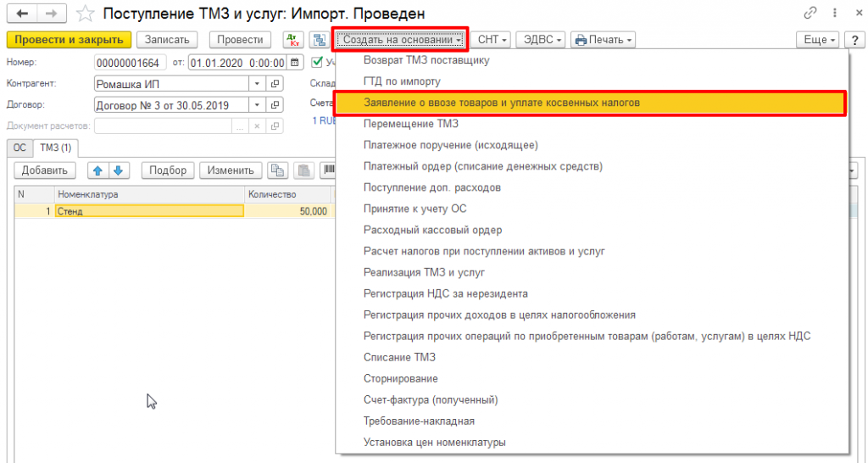This screenshot has height=463, width=868.
Task: Click Провести и закрыть button
Action: point(70,40)
